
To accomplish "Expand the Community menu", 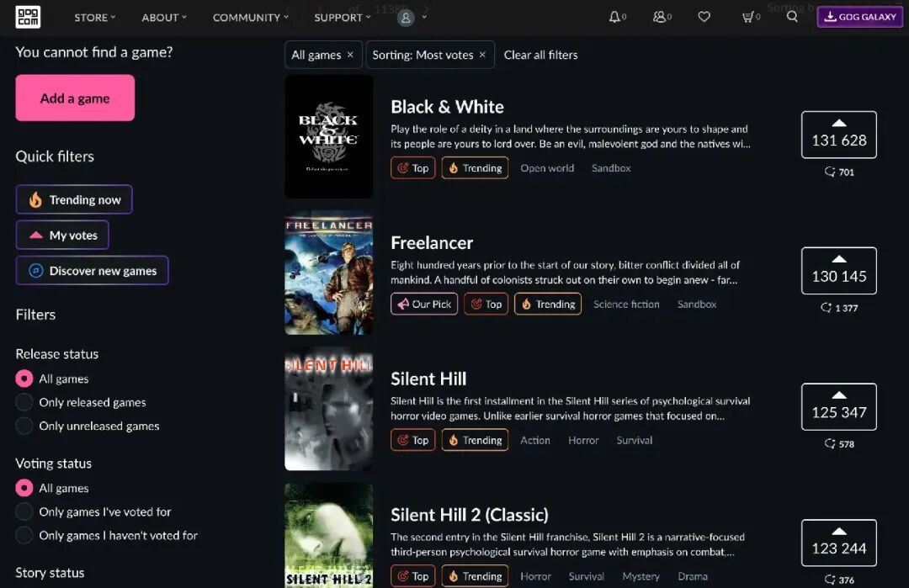I will pyautogui.click(x=251, y=18).
